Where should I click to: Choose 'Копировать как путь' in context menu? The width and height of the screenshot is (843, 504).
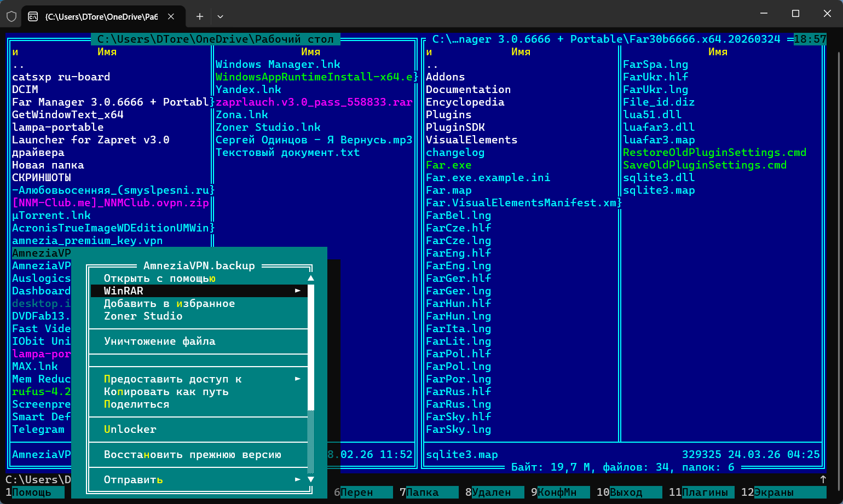pyautogui.click(x=166, y=392)
